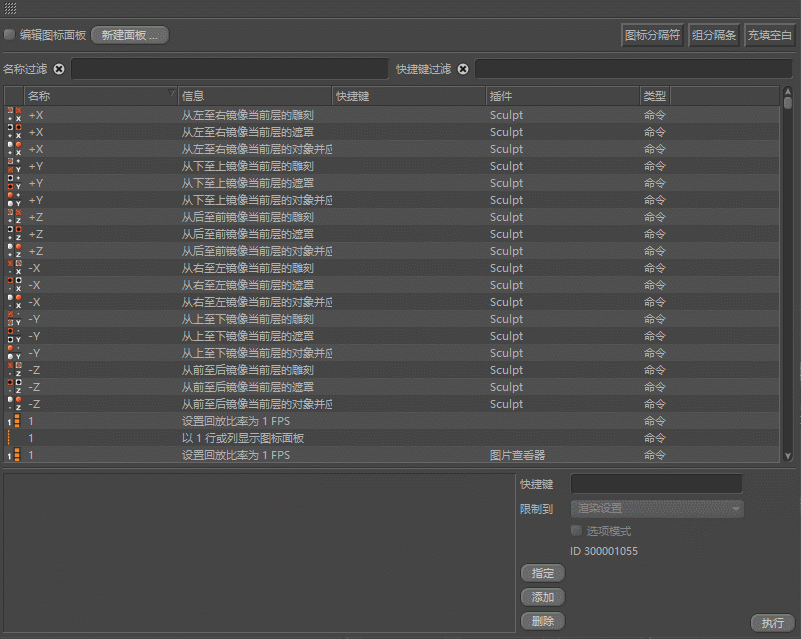Click the 快捷键 column header
The height and width of the screenshot is (639, 801).
tap(408, 96)
